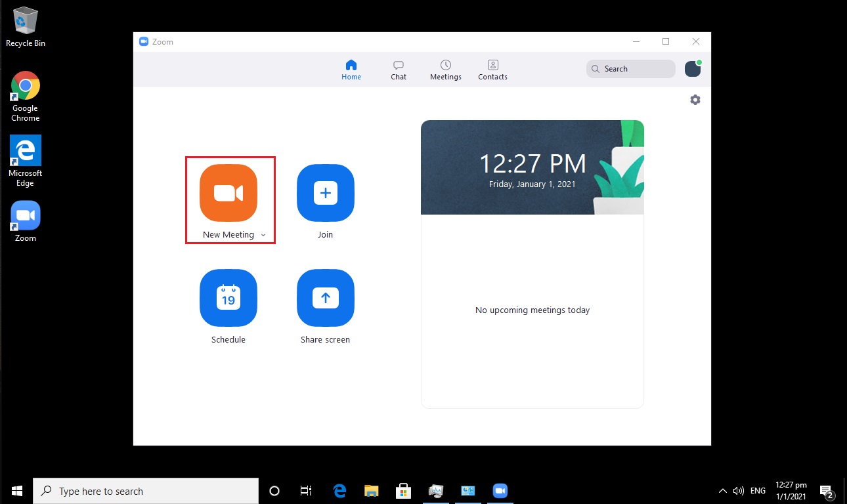Launch Edge from the taskbar
This screenshot has height=504, width=847.
click(x=339, y=491)
